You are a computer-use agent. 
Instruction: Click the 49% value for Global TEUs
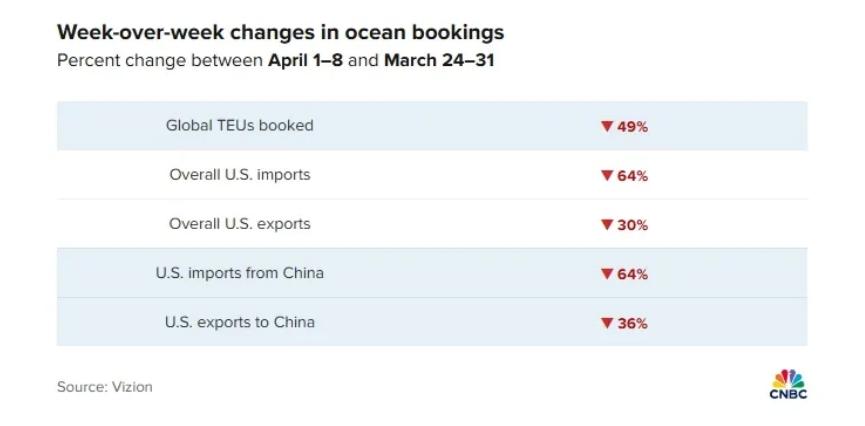tap(632, 127)
